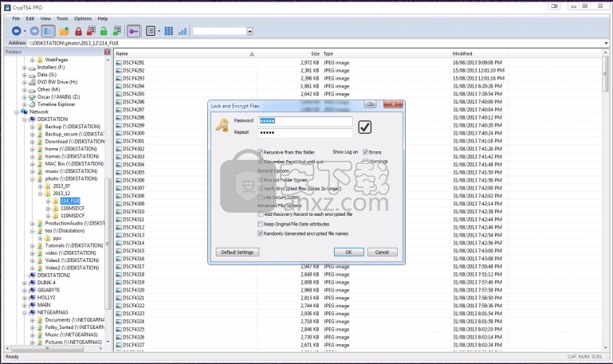Screen dimensions: 613x364
Task: Click the Installers (F:) drive icon
Action: (33, 67)
